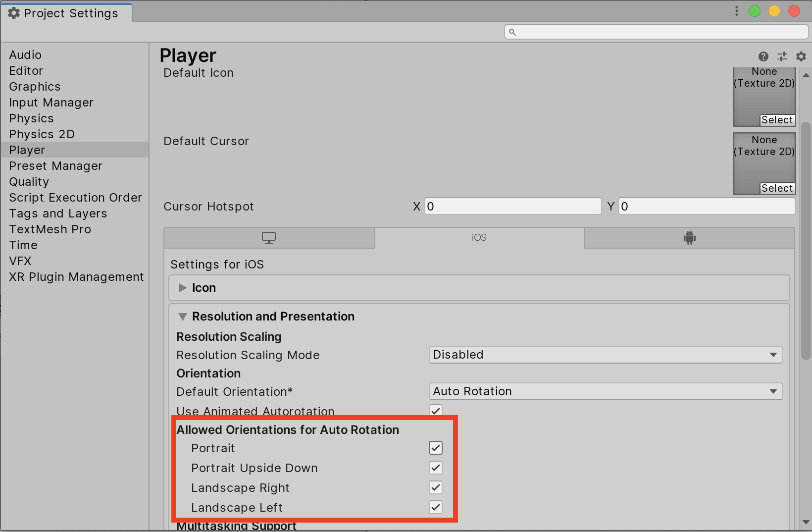Open the help documentation icon

click(x=763, y=56)
